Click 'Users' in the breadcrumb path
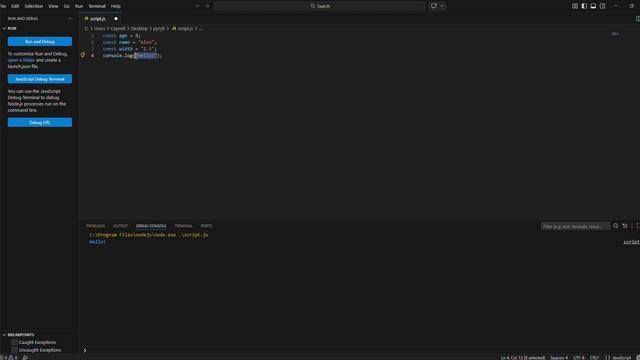This screenshot has width=640, height=360. [x=100, y=29]
